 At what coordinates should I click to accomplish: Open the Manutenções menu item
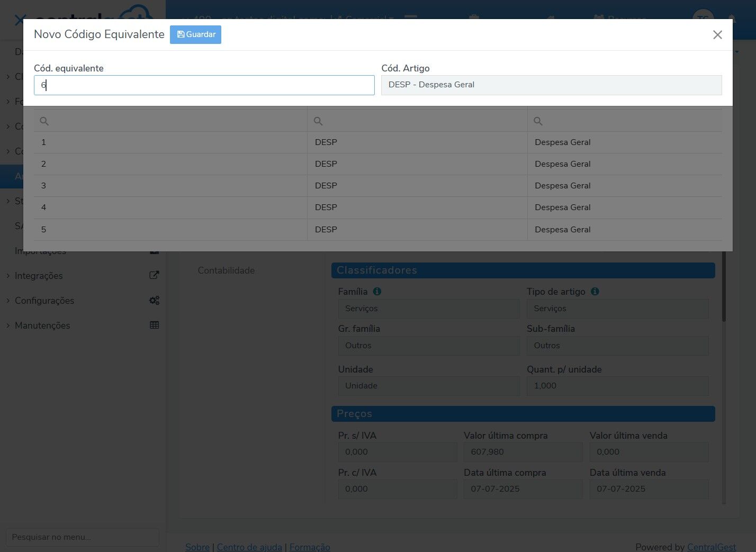42,325
